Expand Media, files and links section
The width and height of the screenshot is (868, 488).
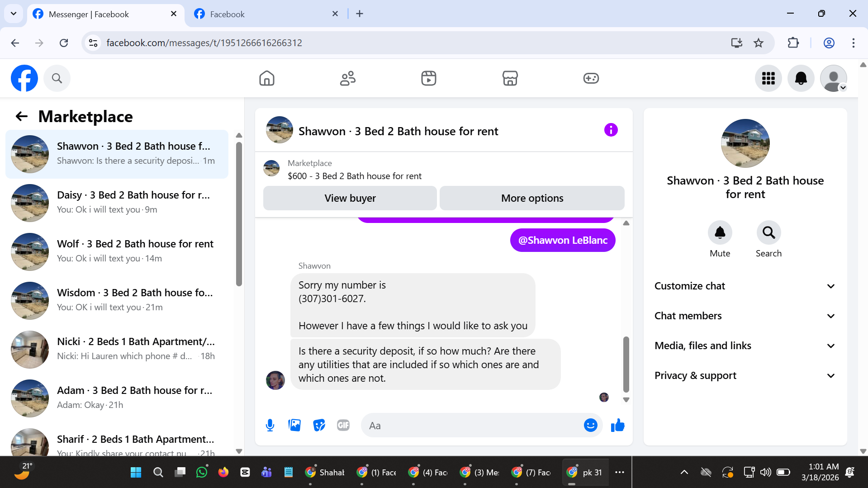745,346
